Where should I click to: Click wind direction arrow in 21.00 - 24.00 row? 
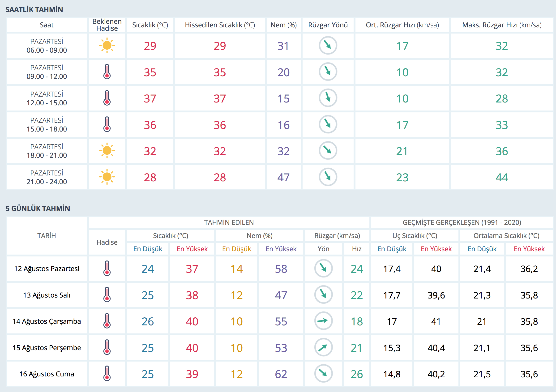click(328, 177)
